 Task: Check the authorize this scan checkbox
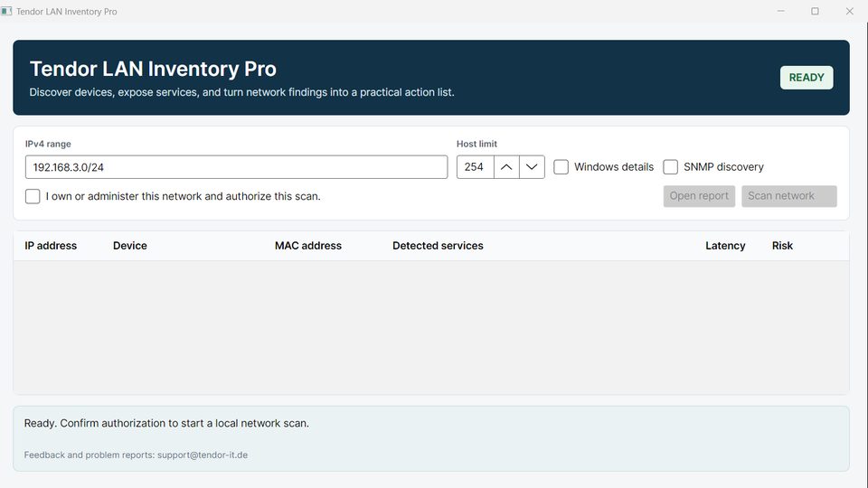tap(33, 196)
